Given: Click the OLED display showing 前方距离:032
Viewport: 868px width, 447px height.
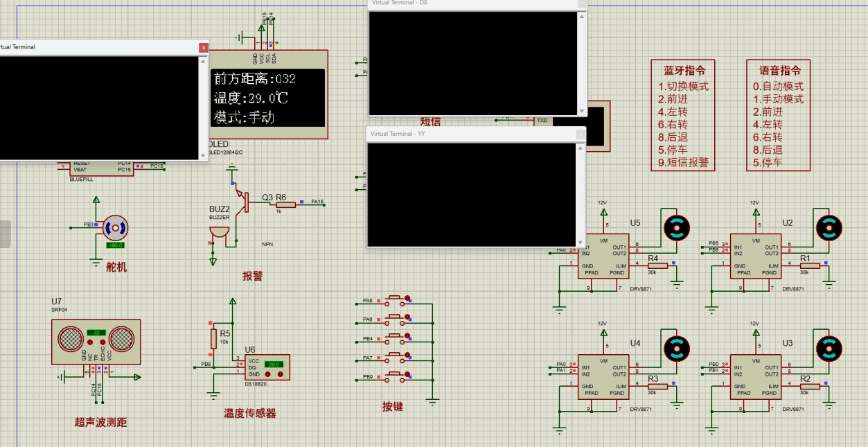Looking at the screenshot, I should (x=267, y=98).
